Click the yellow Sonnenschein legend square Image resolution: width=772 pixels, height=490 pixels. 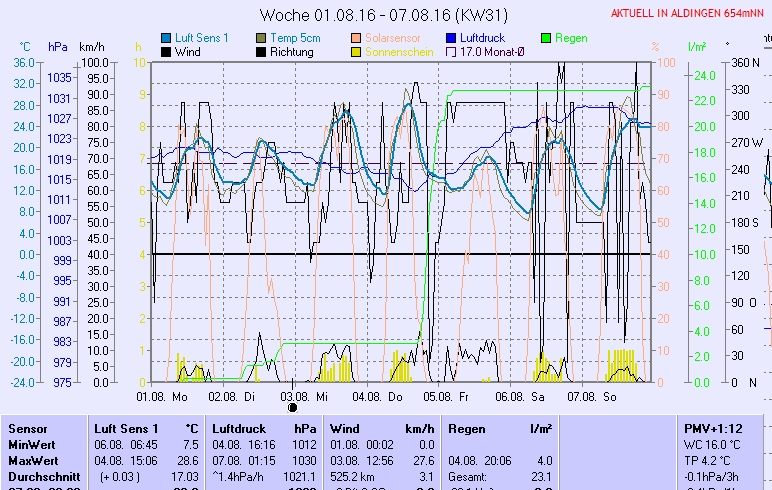pos(357,52)
